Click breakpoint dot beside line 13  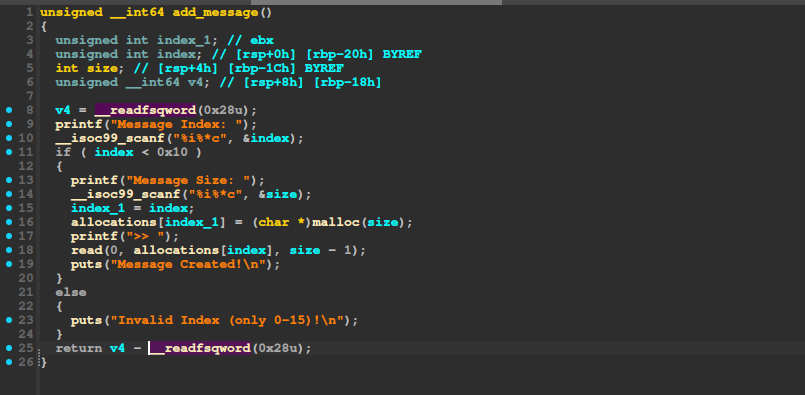[x=9, y=180]
